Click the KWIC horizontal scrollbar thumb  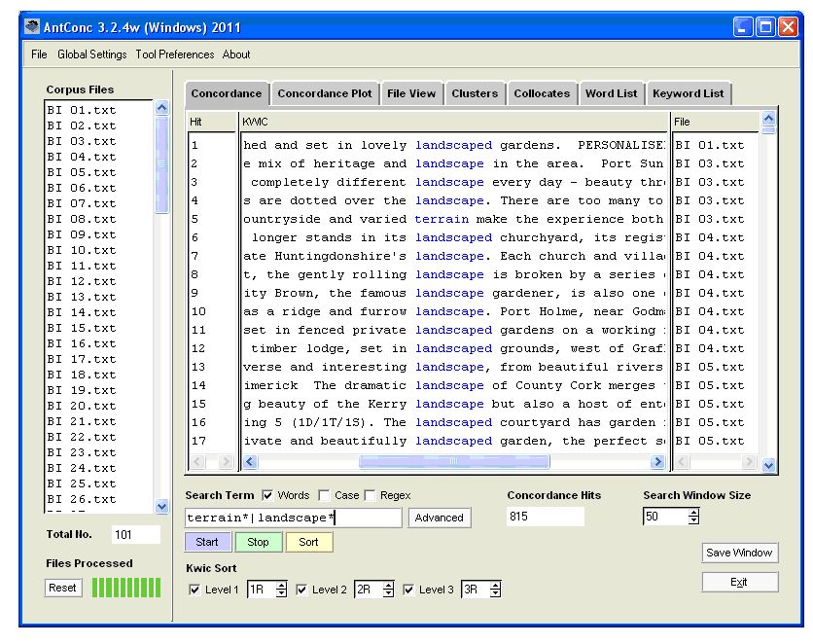[454, 461]
